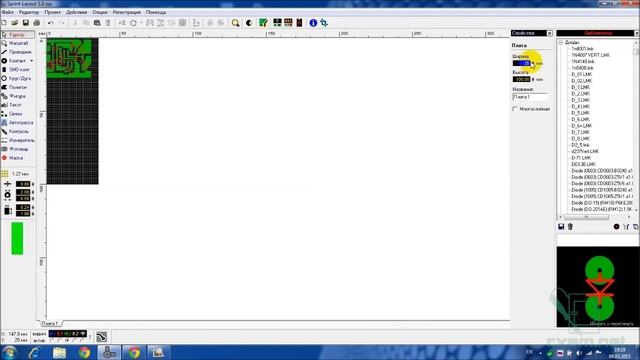Click the library Delete macro trash icon

point(570,227)
